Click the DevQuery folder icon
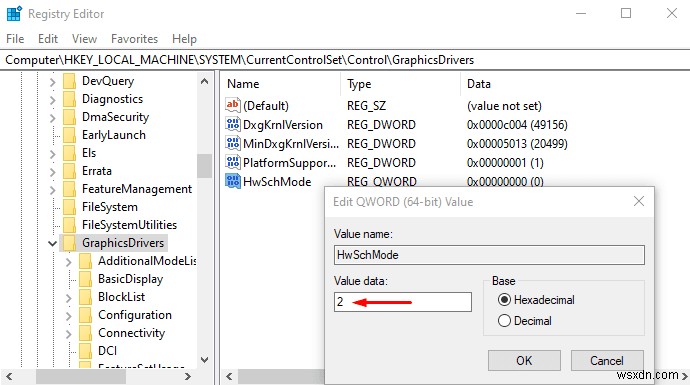 point(70,81)
